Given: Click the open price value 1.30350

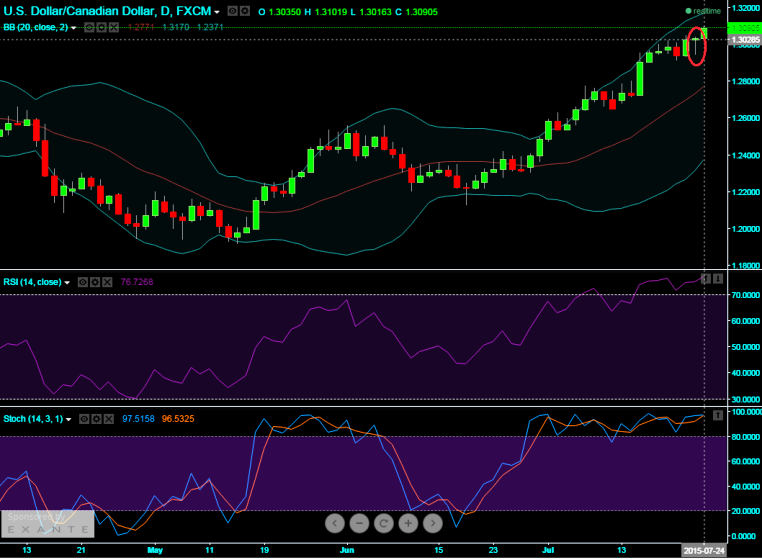Looking at the screenshot, I should (x=284, y=11).
